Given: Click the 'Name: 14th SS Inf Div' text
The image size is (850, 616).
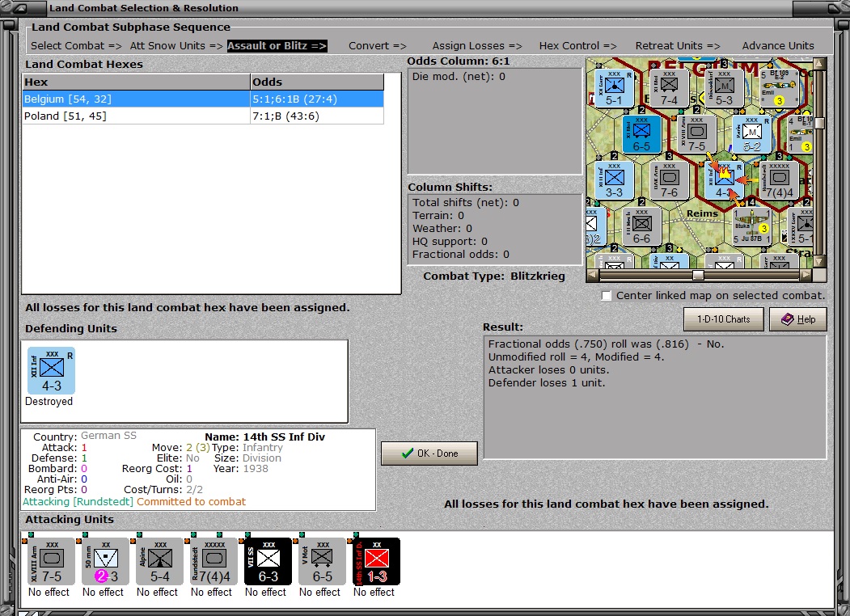Looking at the screenshot, I should (x=265, y=437).
